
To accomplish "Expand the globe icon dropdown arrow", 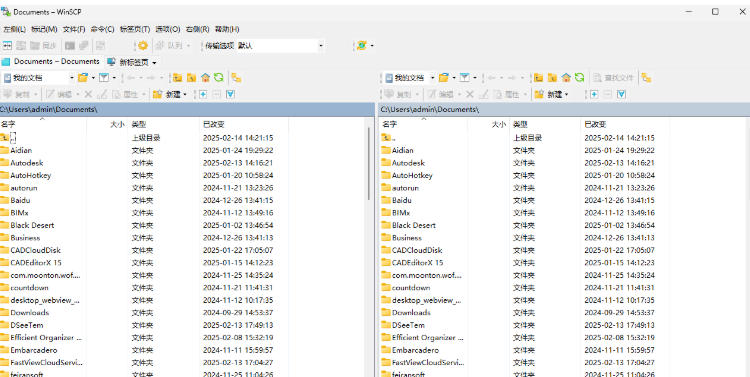I will pyautogui.click(x=372, y=46).
